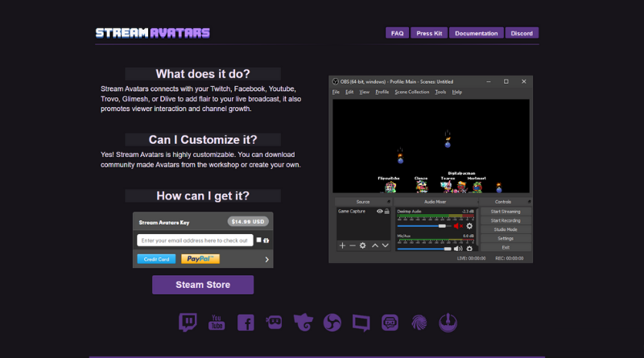Click the speech-bubble screen platform icon
This screenshot has width=644, height=358.
(361, 323)
